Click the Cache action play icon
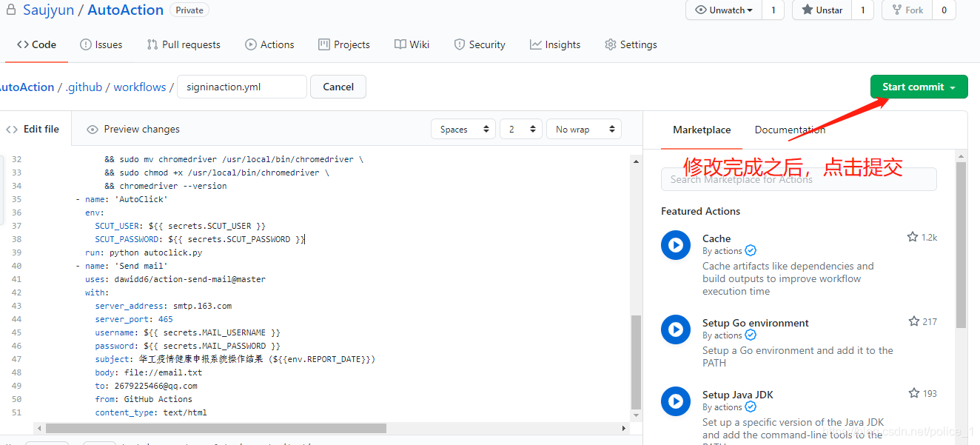The height and width of the screenshot is (445, 980). [x=676, y=245]
